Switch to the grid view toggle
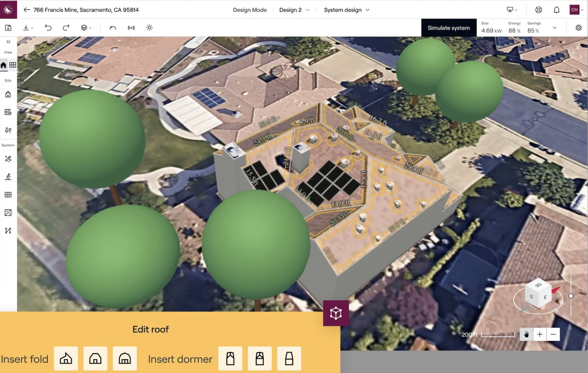This screenshot has height=373, width=588. [13, 65]
